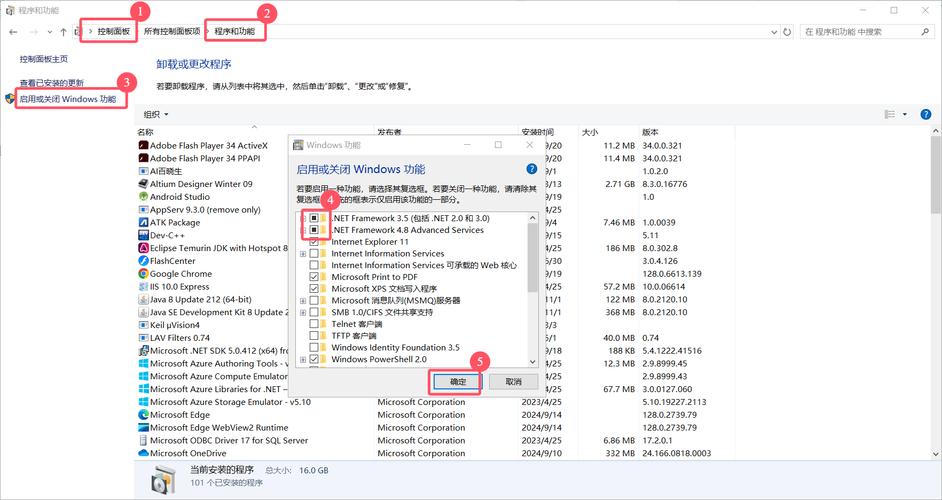Click the search magnifier icon
This screenshot has height=500, width=942.
[925, 32]
